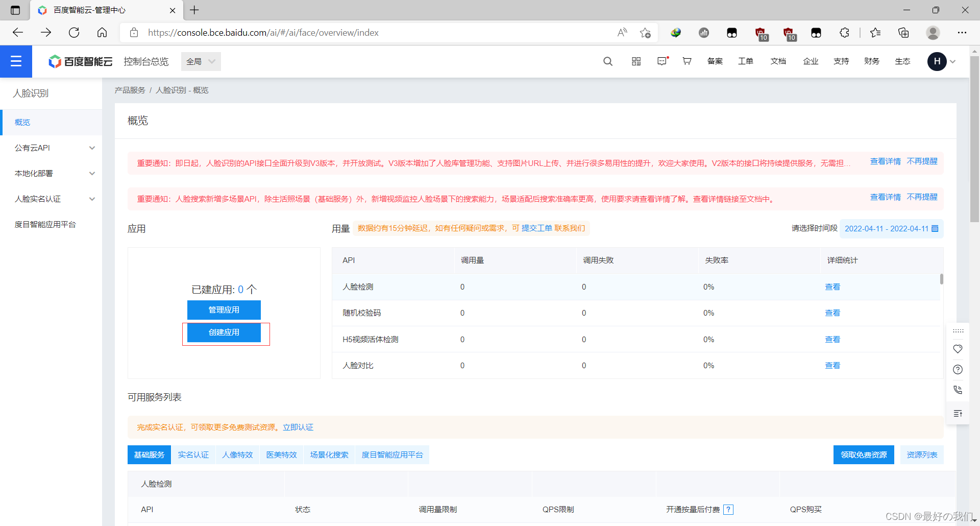Image resolution: width=980 pixels, height=526 pixels.
Task: Open 财务 in top navigation
Action: coord(872,61)
